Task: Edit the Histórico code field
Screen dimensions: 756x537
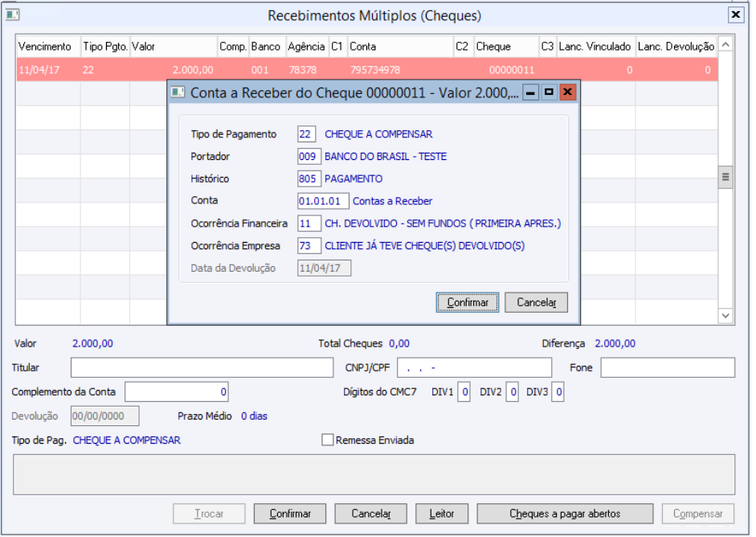Action: click(x=309, y=178)
